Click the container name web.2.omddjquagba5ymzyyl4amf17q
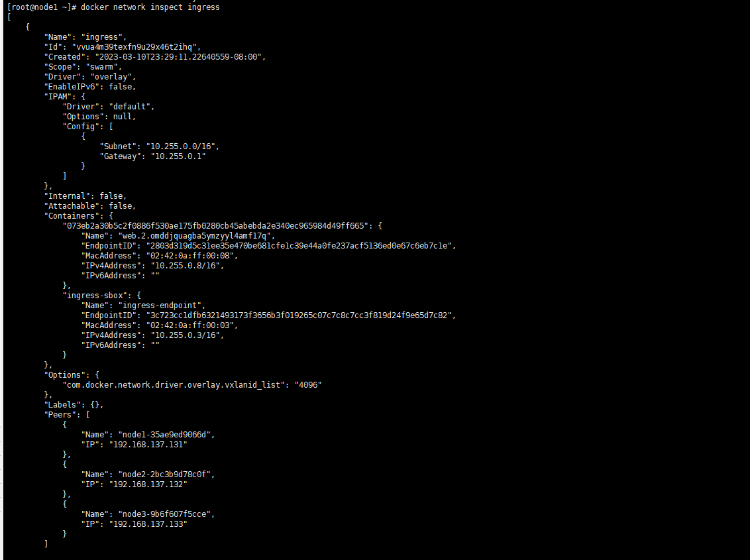 pyautogui.click(x=197, y=236)
